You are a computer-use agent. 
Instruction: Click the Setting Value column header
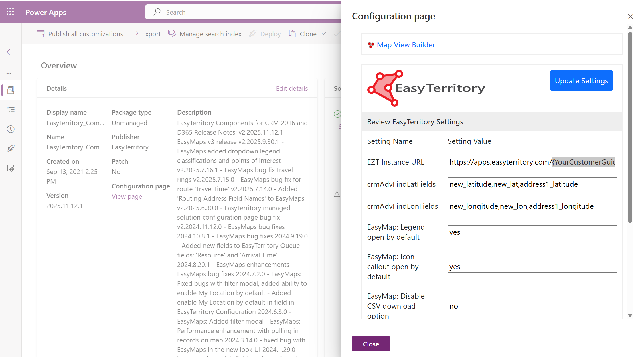[469, 141]
